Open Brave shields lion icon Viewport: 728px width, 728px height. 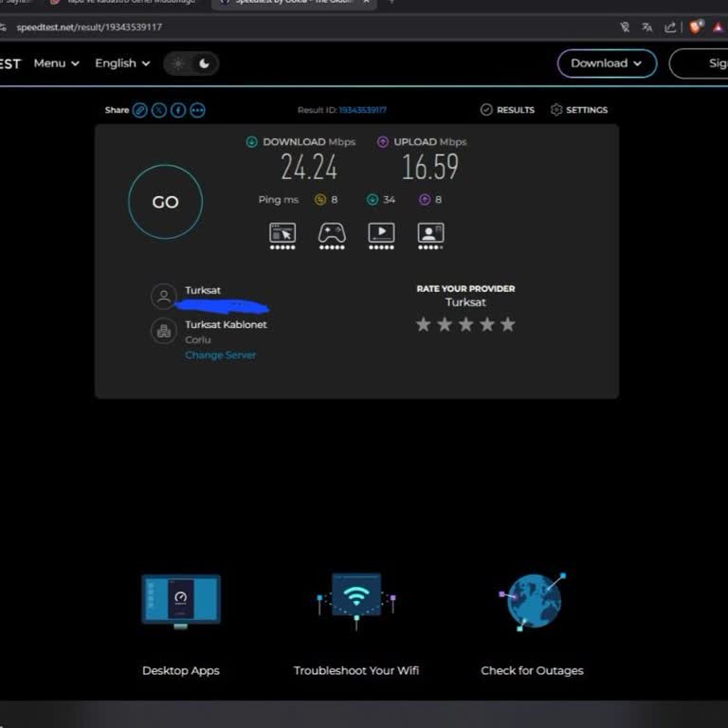coord(696,27)
